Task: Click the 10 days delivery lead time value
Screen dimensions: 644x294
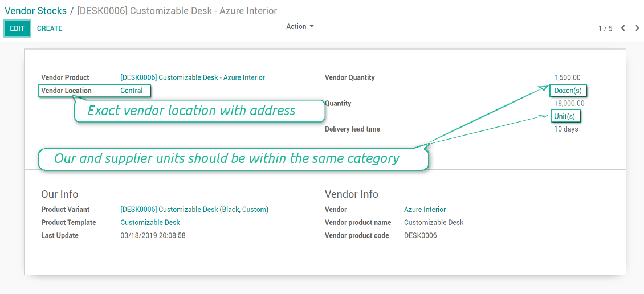Action: pos(566,129)
